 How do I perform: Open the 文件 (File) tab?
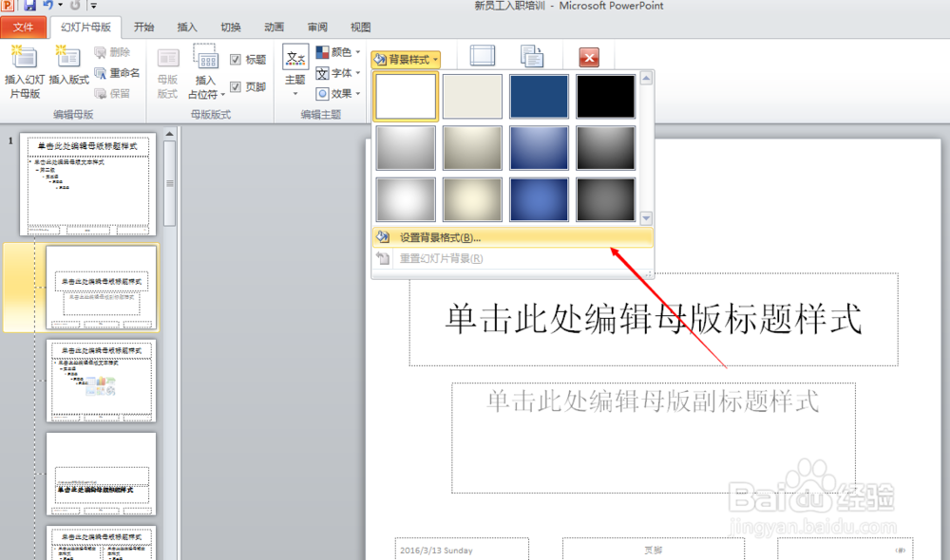23,28
